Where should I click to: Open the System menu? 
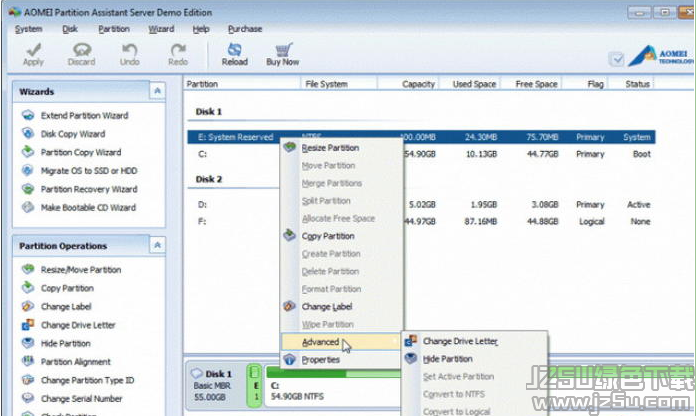[28, 29]
